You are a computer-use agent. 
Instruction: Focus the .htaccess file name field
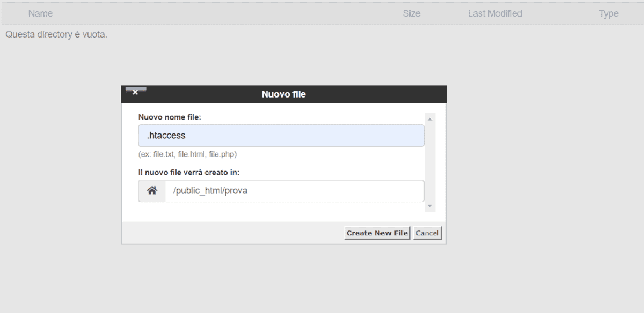click(x=281, y=136)
